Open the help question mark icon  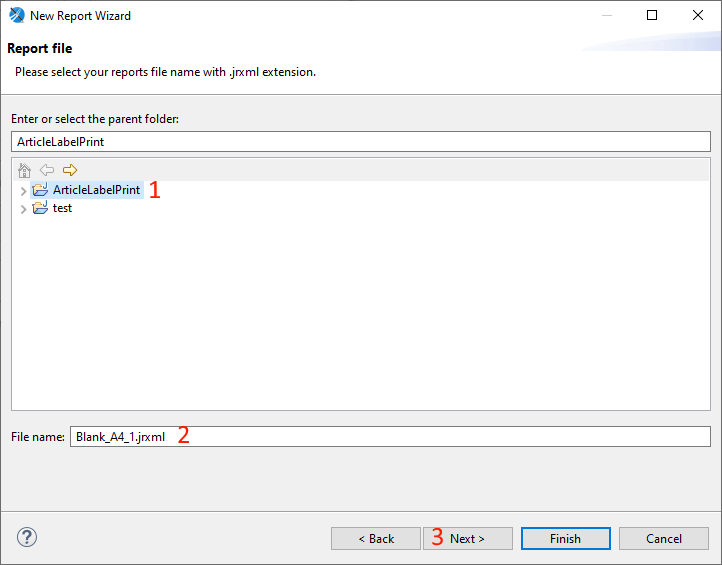click(27, 537)
